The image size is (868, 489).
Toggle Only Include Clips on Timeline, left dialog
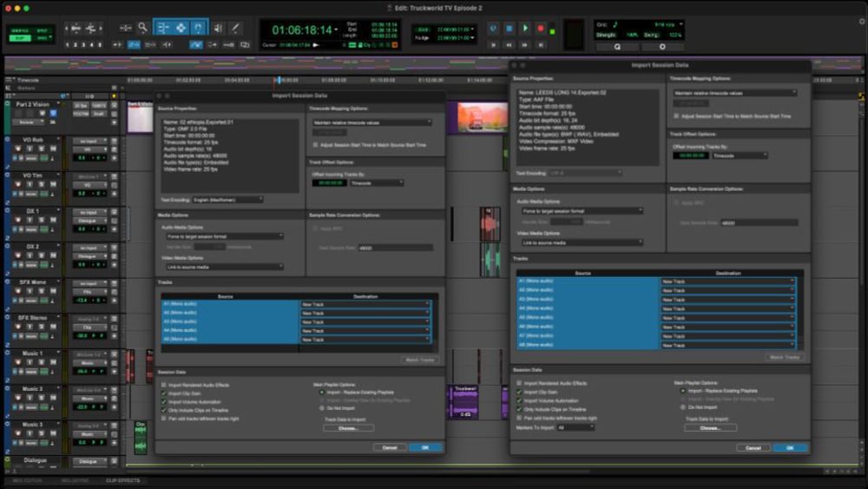(x=163, y=410)
